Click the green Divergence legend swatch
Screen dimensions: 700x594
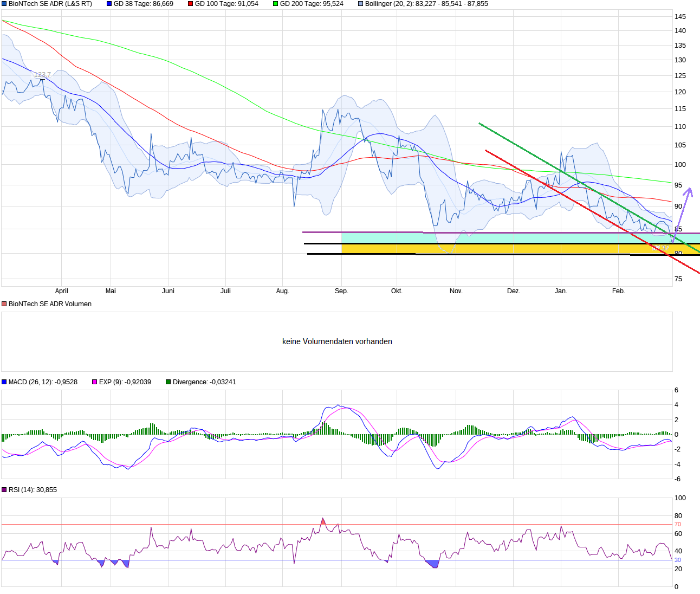click(168, 382)
